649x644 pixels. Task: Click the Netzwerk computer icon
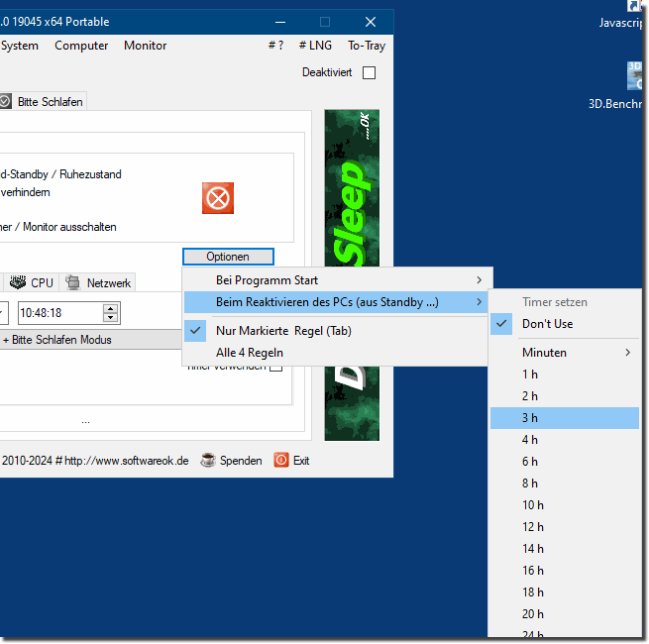pos(73,282)
